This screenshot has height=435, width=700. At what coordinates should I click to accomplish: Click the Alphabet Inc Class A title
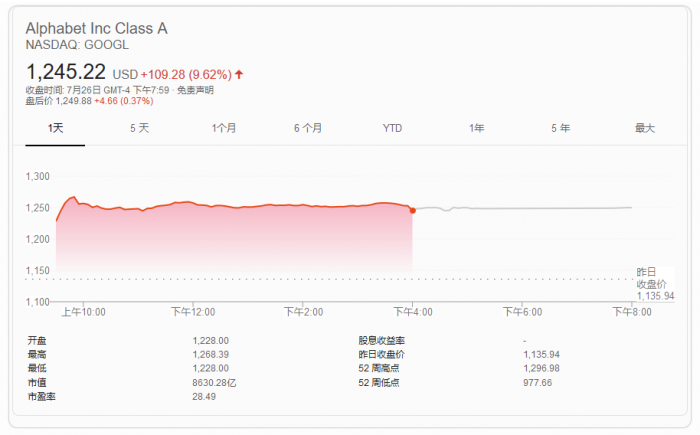(96, 29)
